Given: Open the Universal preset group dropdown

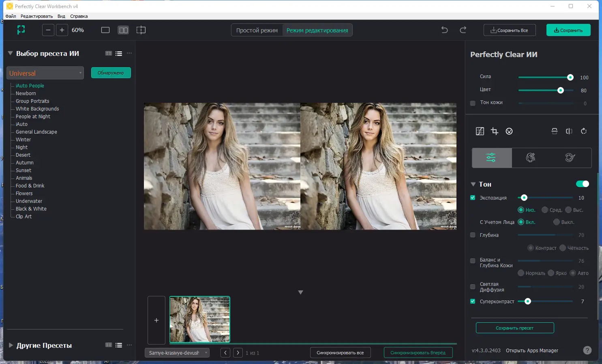Looking at the screenshot, I should pos(45,73).
